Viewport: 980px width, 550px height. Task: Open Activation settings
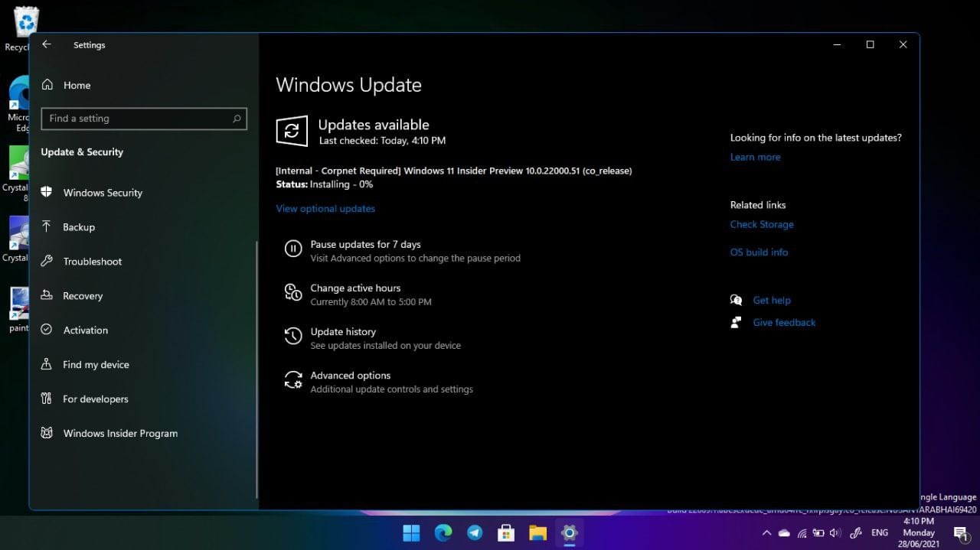tap(86, 330)
